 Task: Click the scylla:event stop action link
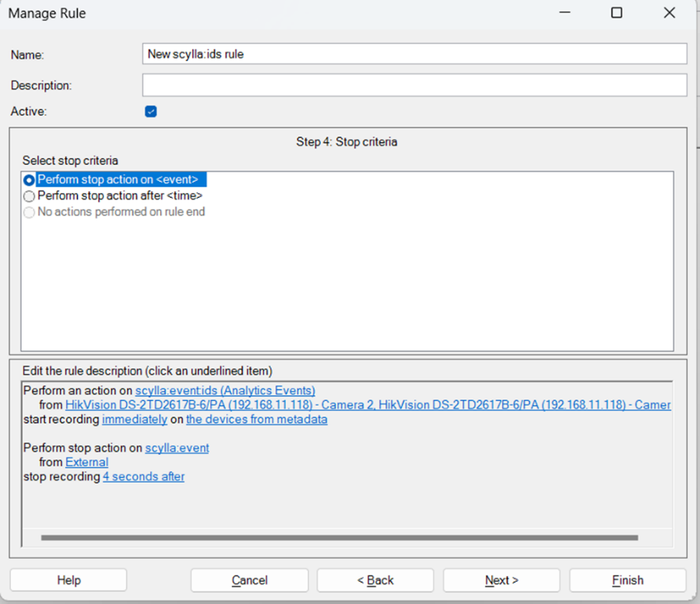coord(177,448)
